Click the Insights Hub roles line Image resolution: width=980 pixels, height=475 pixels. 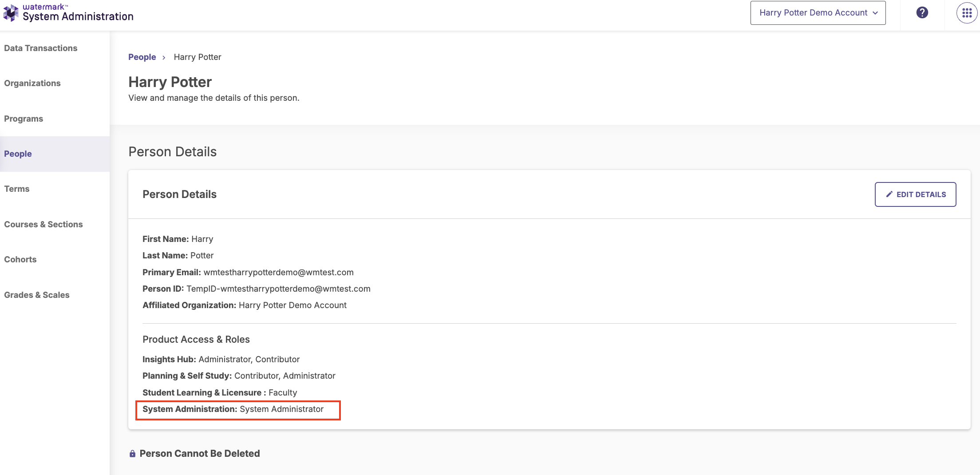point(221,359)
